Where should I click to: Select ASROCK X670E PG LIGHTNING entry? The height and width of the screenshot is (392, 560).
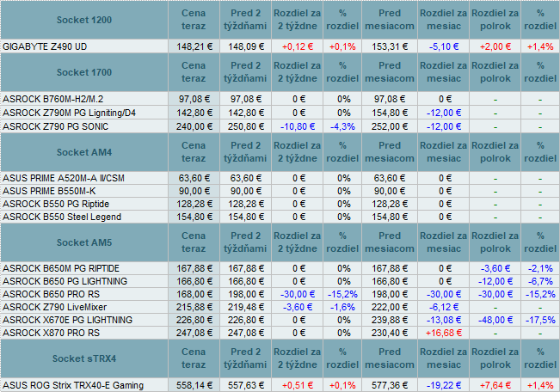click(67, 320)
